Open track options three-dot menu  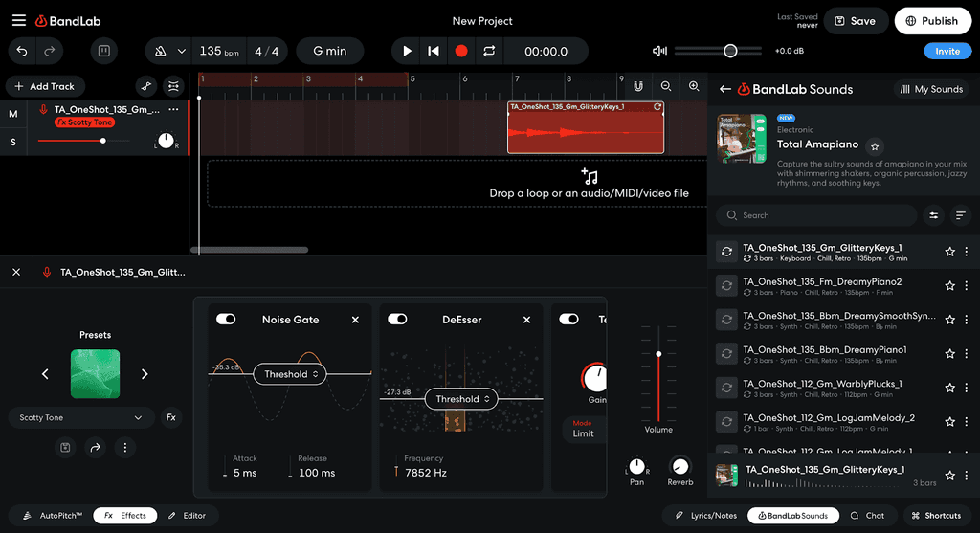click(x=174, y=109)
